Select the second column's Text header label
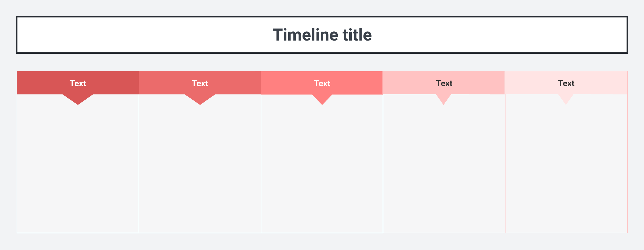 pyautogui.click(x=200, y=83)
